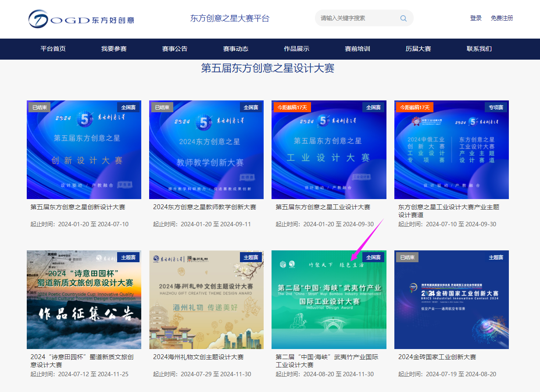Go to 我要参赛 in navigation bar
The height and width of the screenshot is (392, 540).
(114, 49)
